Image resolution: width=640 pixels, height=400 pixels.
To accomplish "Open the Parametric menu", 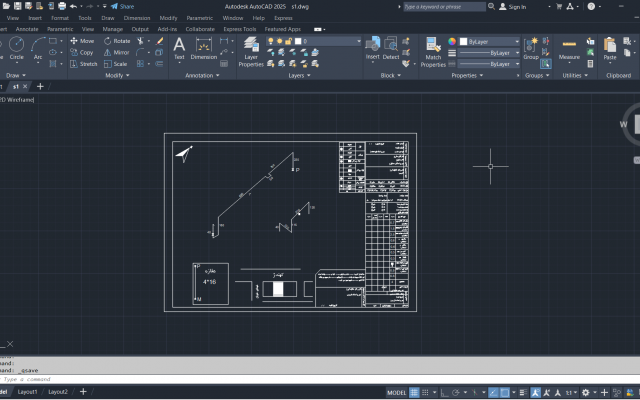I will click(200, 18).
